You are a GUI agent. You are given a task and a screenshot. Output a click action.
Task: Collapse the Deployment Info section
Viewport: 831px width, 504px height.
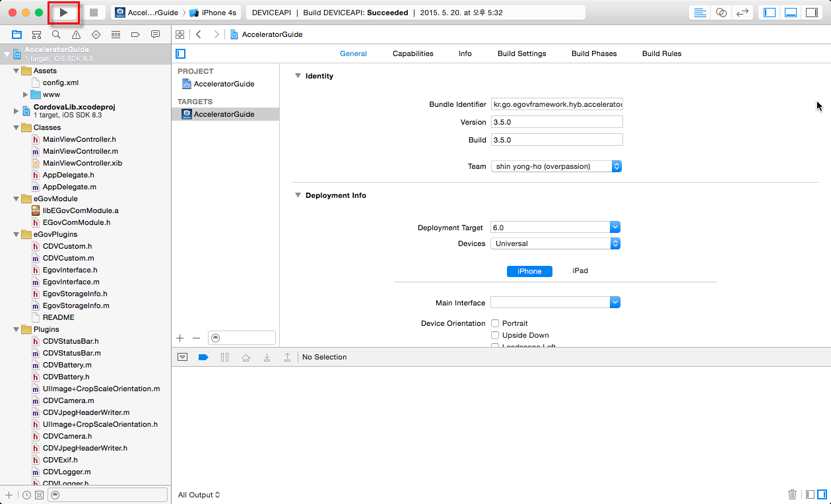tap(298, 195)
